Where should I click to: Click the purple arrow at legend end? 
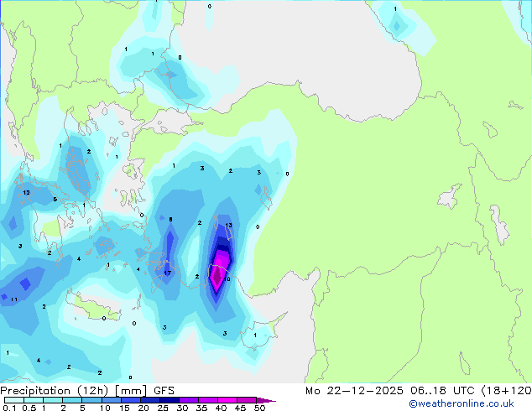[266, 400]
